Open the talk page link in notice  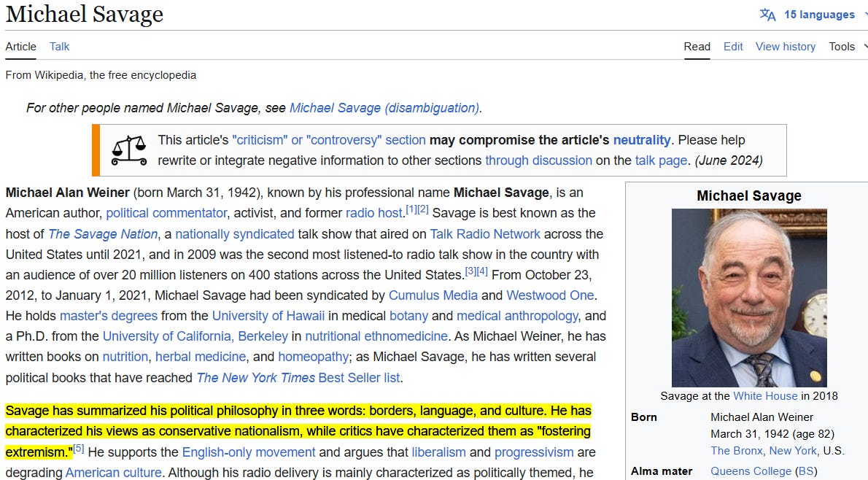pyautogui.click(x=661, y=160)
